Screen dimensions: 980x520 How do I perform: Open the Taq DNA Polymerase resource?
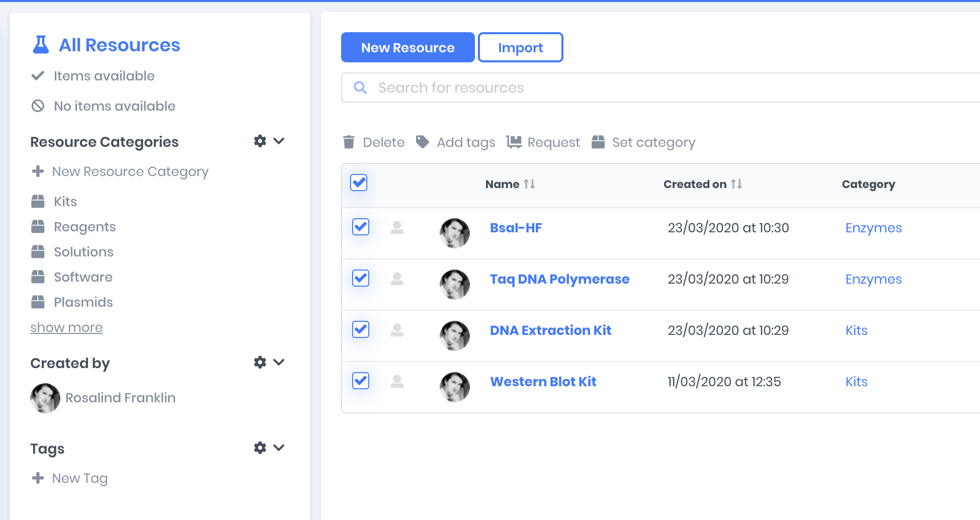(560, 279)
